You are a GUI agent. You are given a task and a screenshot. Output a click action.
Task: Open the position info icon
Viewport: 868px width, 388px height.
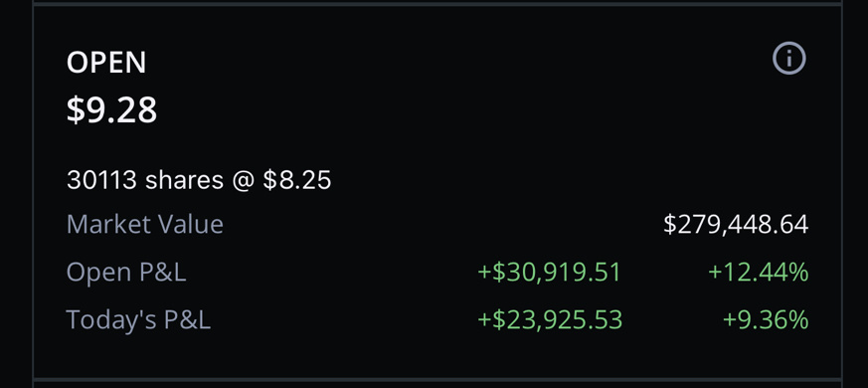point(788,58)
